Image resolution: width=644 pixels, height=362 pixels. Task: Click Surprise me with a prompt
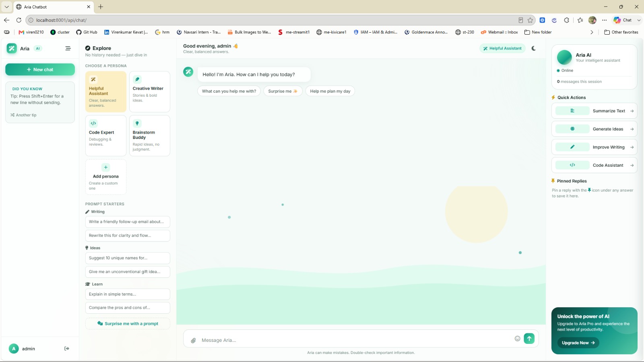click(x=128, y=324)
